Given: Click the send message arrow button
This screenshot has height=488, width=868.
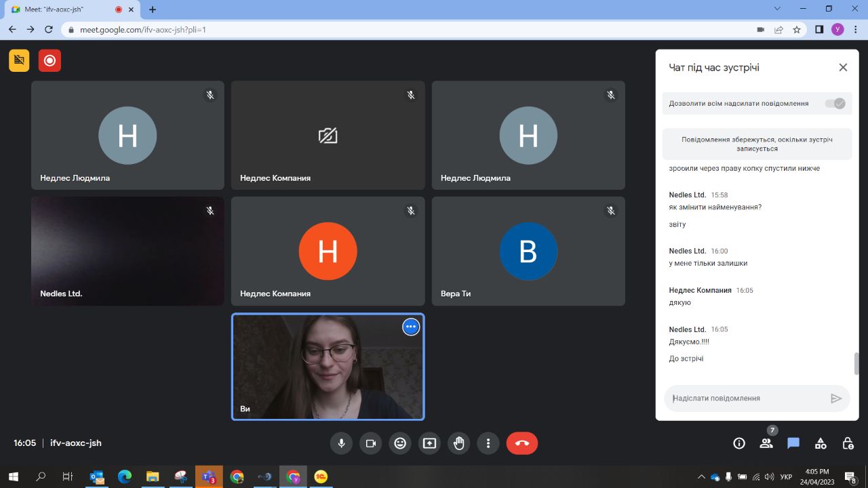Looking at the screenshot, I should tap(836, 399).
